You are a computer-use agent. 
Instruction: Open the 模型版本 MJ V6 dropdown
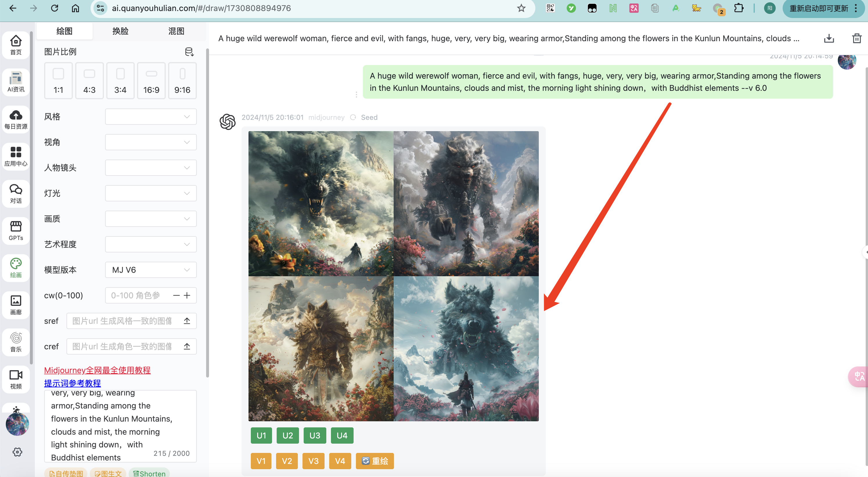pos(151,270)
